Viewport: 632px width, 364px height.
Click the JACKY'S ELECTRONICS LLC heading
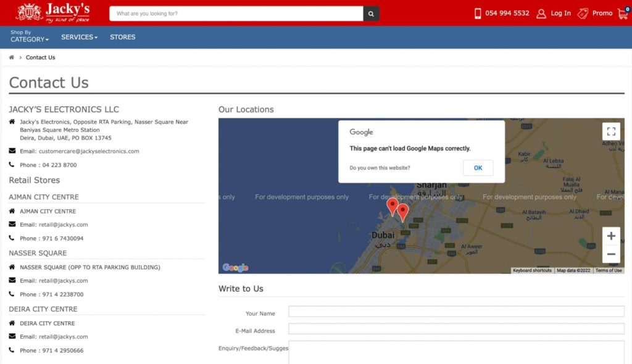coord(64,109)
